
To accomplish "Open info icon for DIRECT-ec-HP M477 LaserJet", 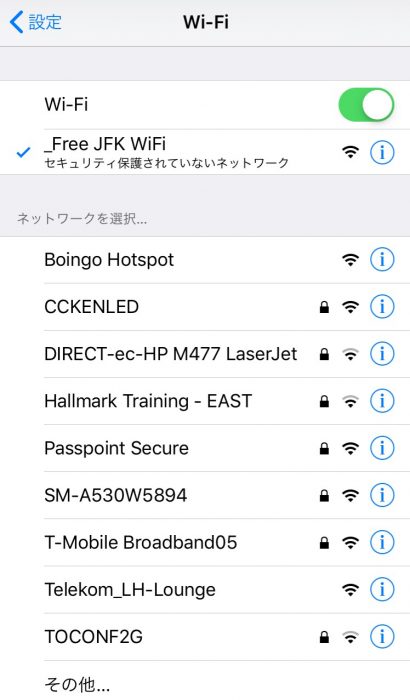I will tap(382, 354).
